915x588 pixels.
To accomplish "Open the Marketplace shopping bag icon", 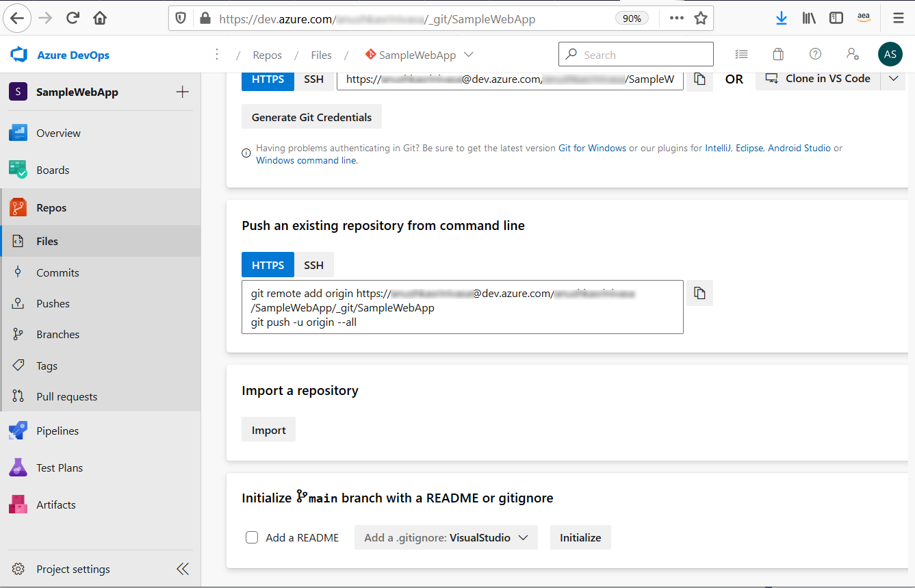I will point(778,55).
